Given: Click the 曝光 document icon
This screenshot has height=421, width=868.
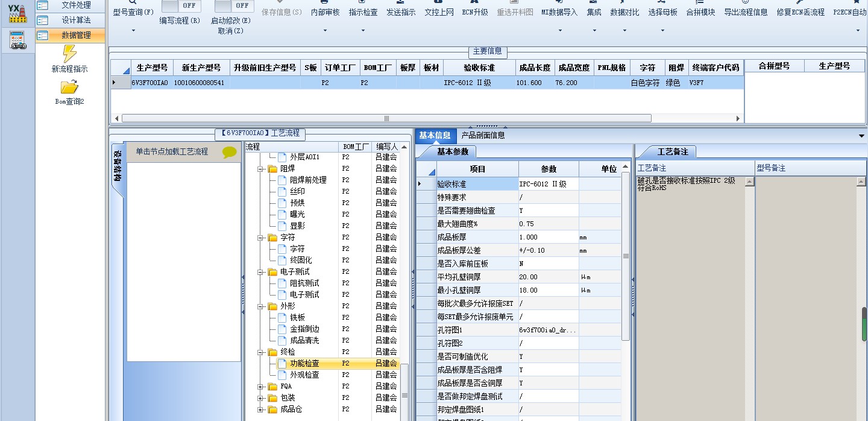Looking at the screenshot, I should click(x=282, y=214).
